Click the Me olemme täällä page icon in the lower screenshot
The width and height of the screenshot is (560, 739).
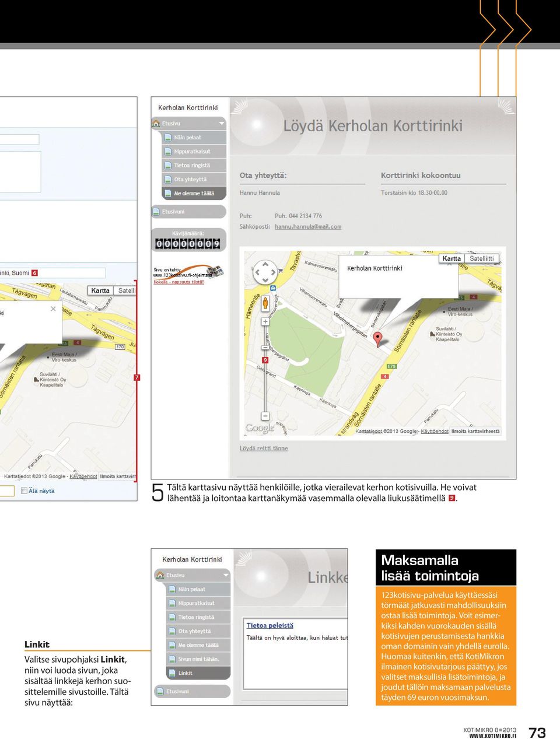click(172, 645)
